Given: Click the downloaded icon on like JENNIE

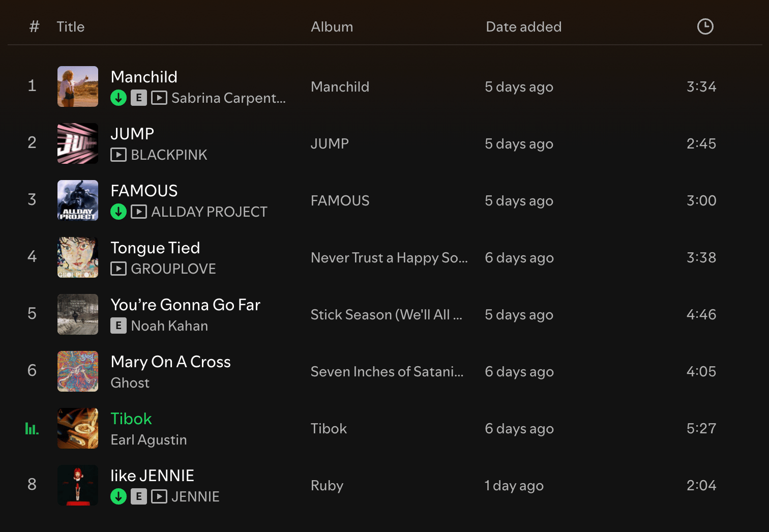Looking at the screenshot, I should point(119,496).
